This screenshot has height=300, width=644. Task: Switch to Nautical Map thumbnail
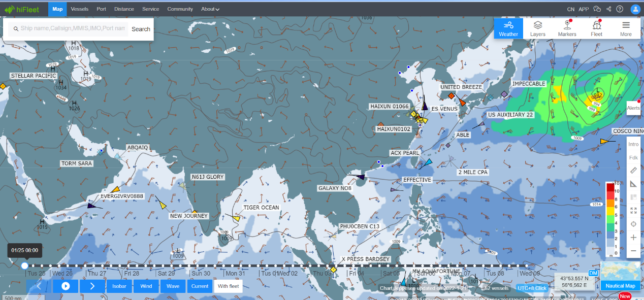coord(620,277)
